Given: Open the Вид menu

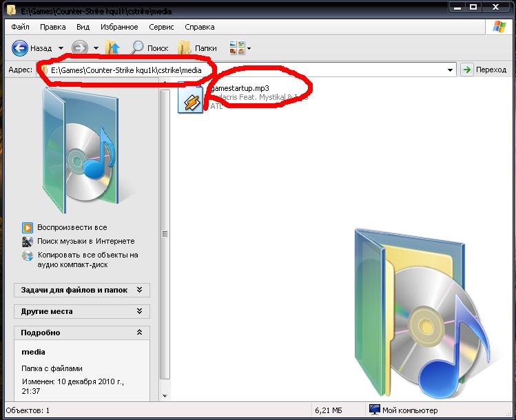Looking at the screenshot, I should 83,27.
